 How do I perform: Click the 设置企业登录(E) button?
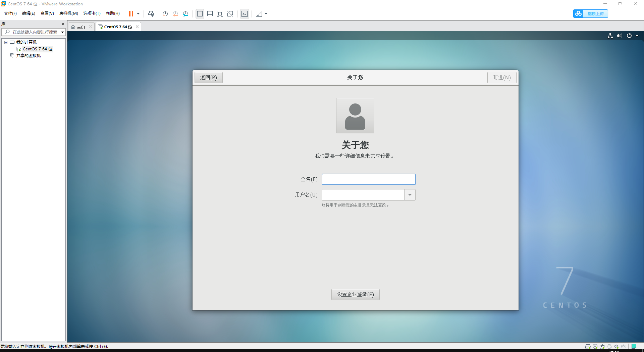coord(356,295)
